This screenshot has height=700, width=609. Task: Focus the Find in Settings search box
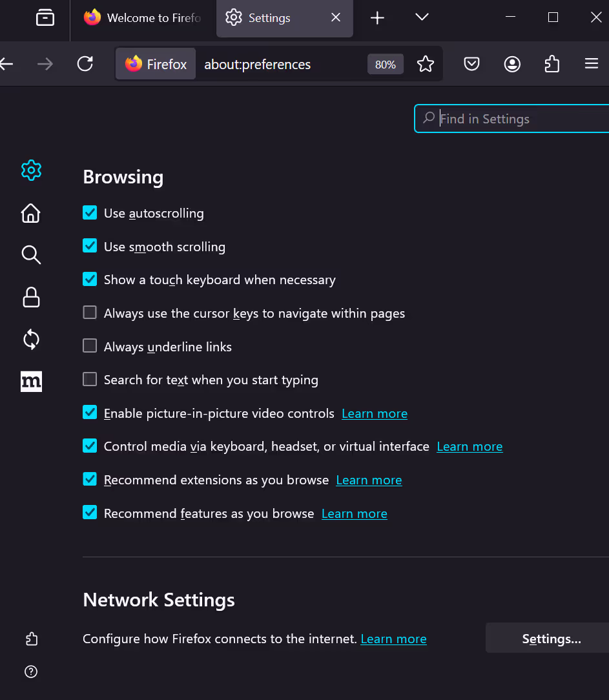pyautogui.click(x=511, y=119)
